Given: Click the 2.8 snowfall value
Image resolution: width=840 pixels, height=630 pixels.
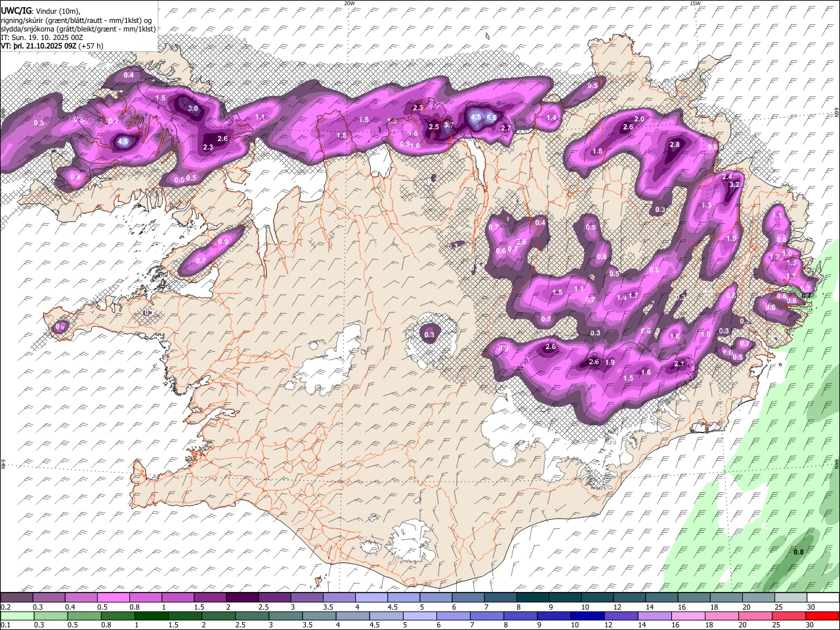Looking at the screenshot, I should (675, 144).
